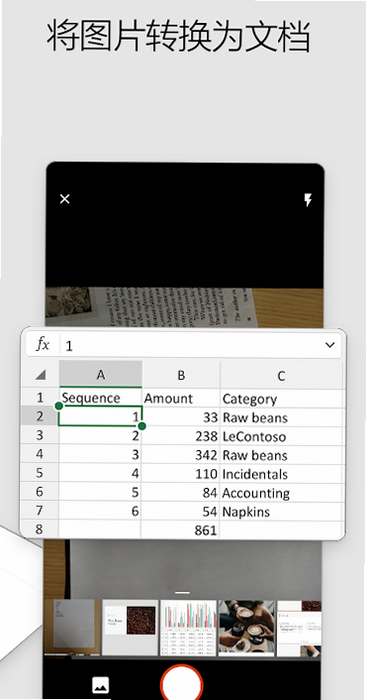
Task: Open the photo gallery icon
Action: point(100,685)
